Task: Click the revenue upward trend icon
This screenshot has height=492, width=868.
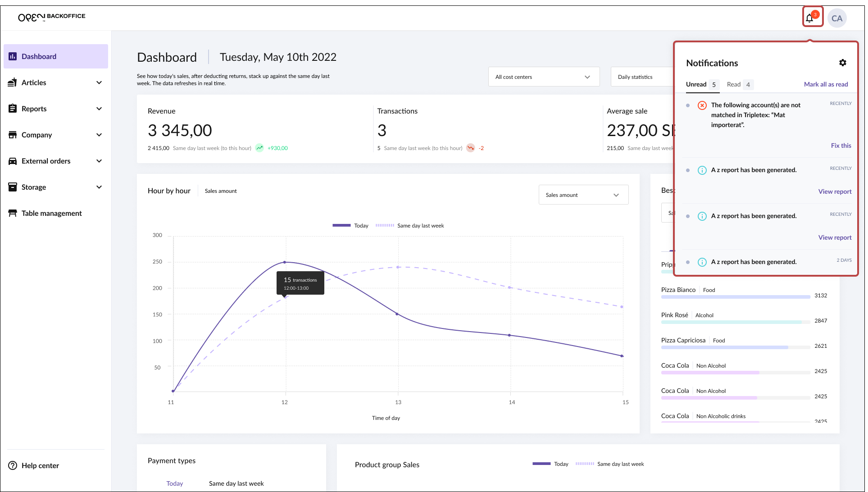Action: pos(259,148)
